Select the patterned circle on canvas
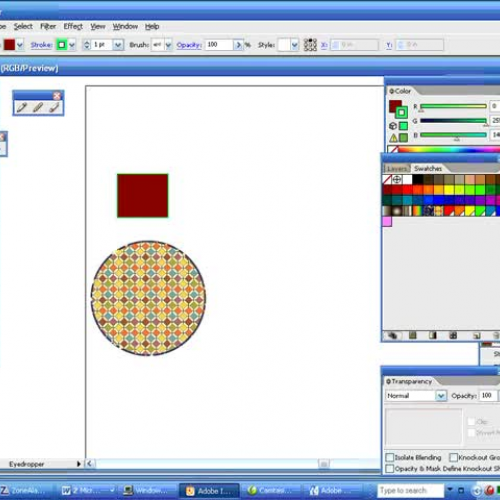This screenshot has height=500, width=500. [148, 298]
